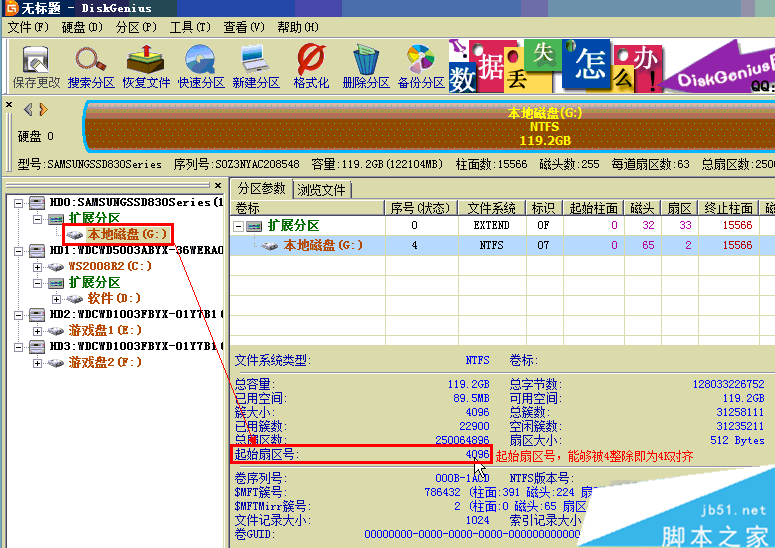This screenshot has width=775, height=548.
Task: Click Delete Partition (删除分区) trash icon
Action: click(366, 67)
